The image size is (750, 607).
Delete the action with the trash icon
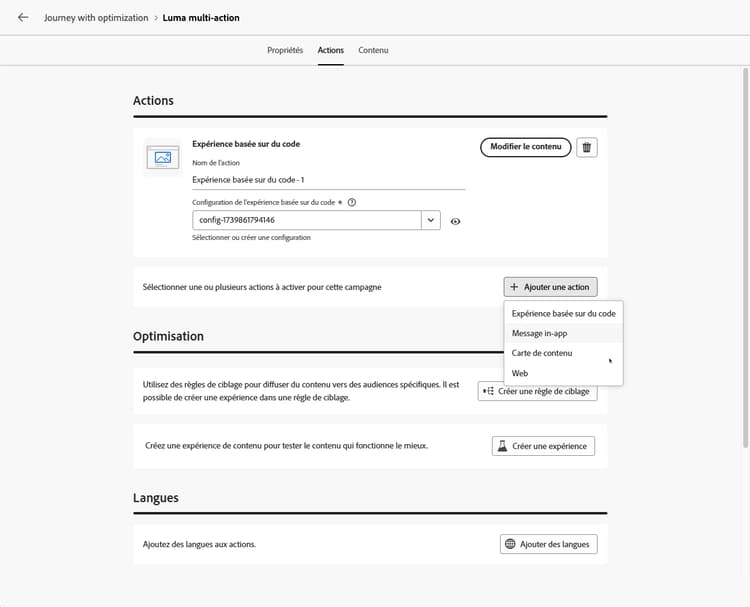click(x=586, y=147)
